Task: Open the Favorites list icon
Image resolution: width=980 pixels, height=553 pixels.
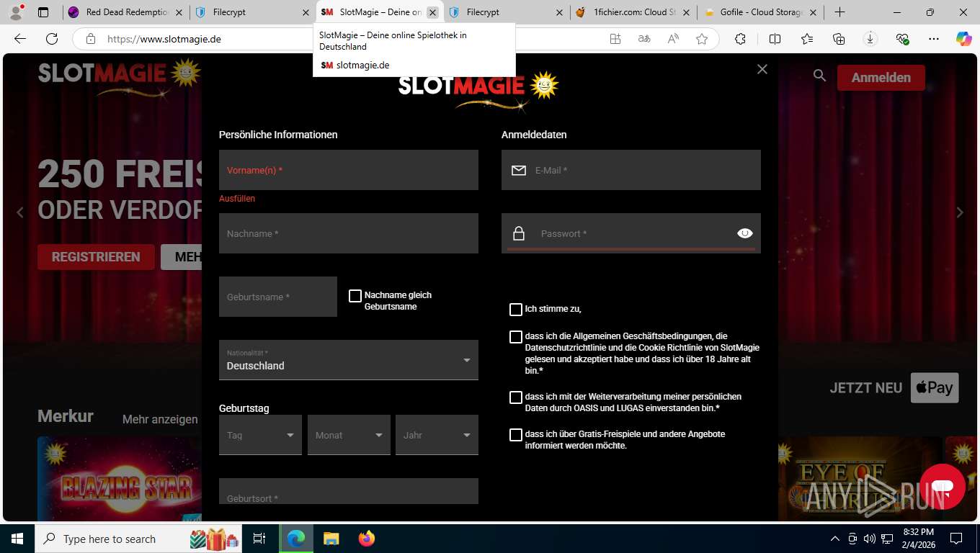Action: pyautogui.click(x=806, y=39)
